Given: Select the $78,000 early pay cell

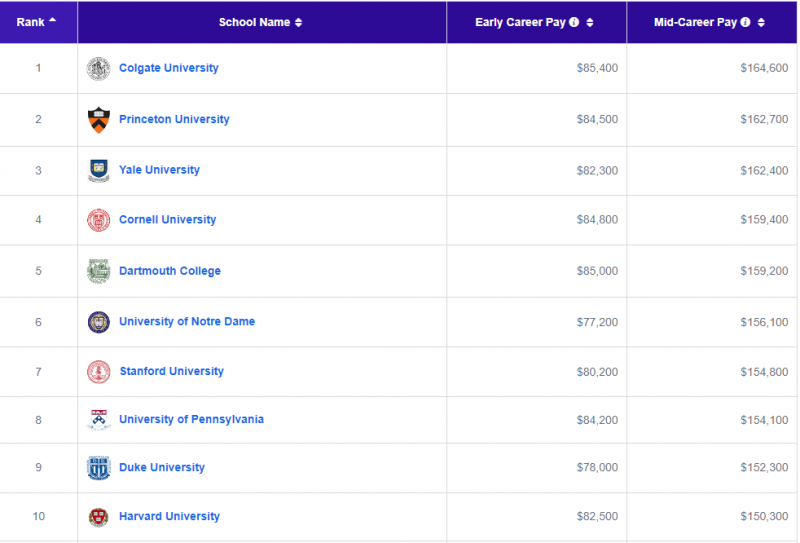Looking at the screenshot, I should (x=537, y=468).
